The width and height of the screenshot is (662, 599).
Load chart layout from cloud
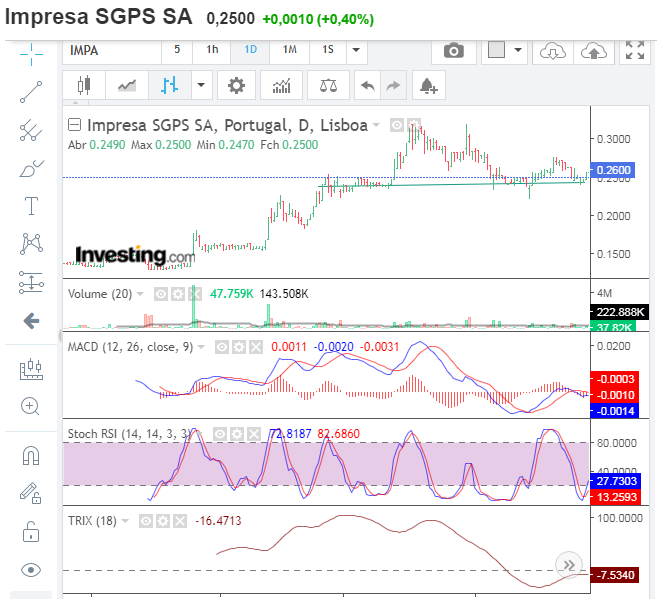553,51
